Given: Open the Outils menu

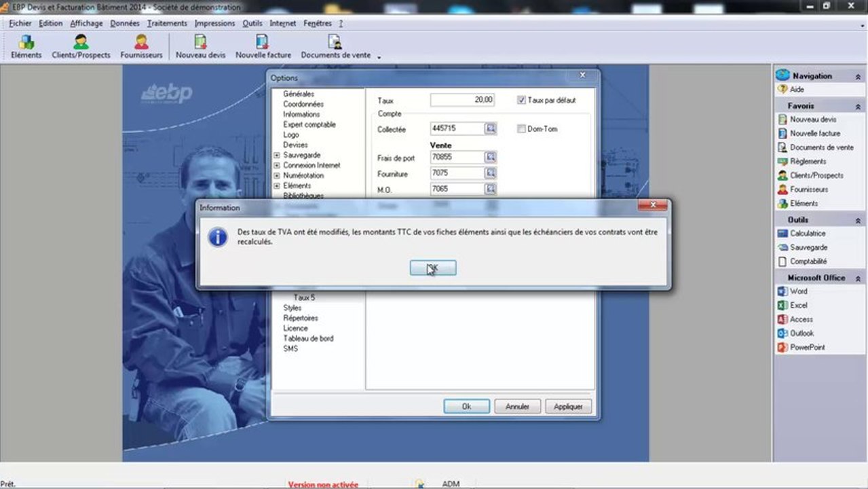Looking at the screenshot, I should (x=252, y=23).
